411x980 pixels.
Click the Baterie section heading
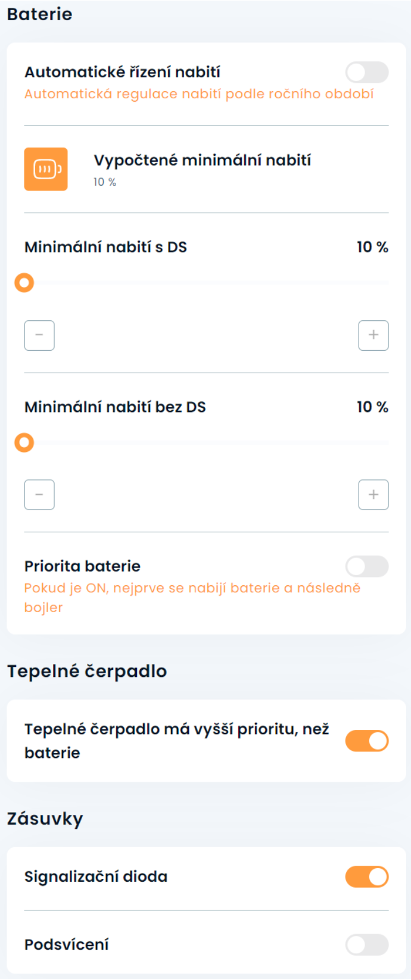pos(40,14)
